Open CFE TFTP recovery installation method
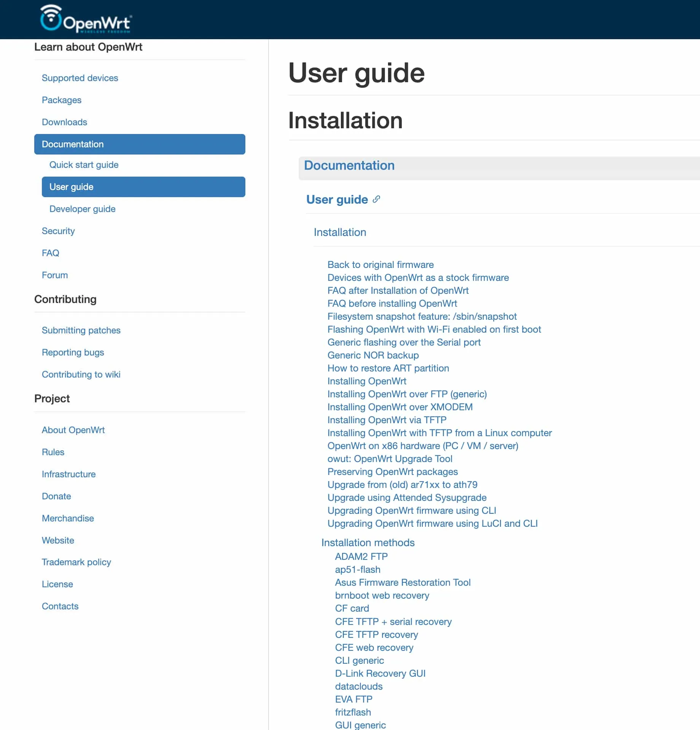 coord(376,634)
